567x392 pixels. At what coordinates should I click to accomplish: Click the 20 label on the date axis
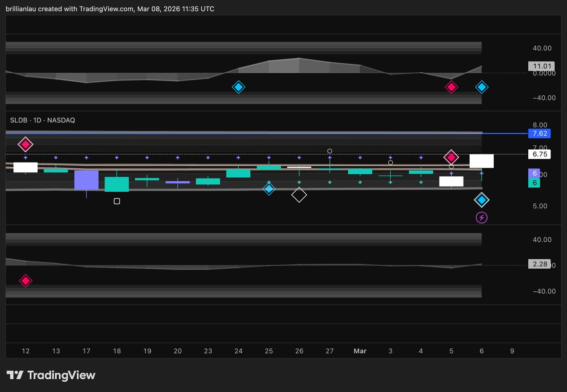(178, 351)
